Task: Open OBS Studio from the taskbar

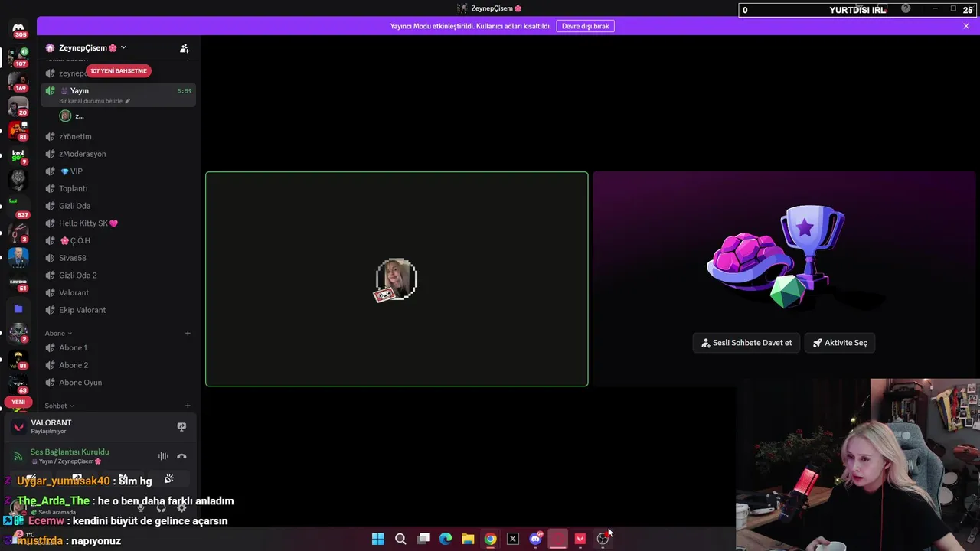Action: tap(603, 539)
